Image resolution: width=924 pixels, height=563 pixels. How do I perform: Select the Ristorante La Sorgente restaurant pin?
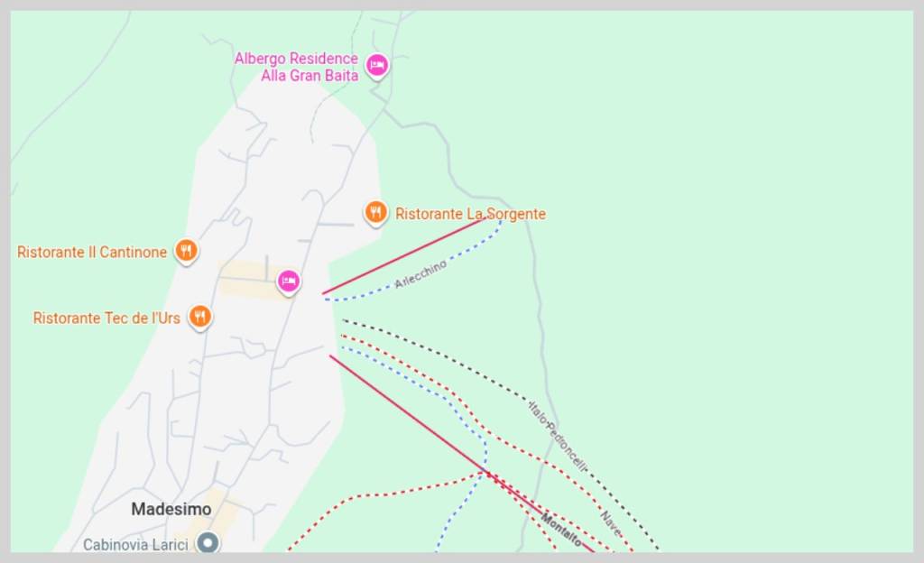tap(376, 212)
